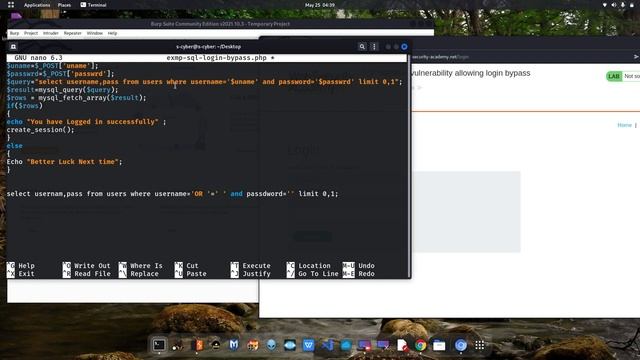Click nano's Location shortcut label

[x=314, y=266]
